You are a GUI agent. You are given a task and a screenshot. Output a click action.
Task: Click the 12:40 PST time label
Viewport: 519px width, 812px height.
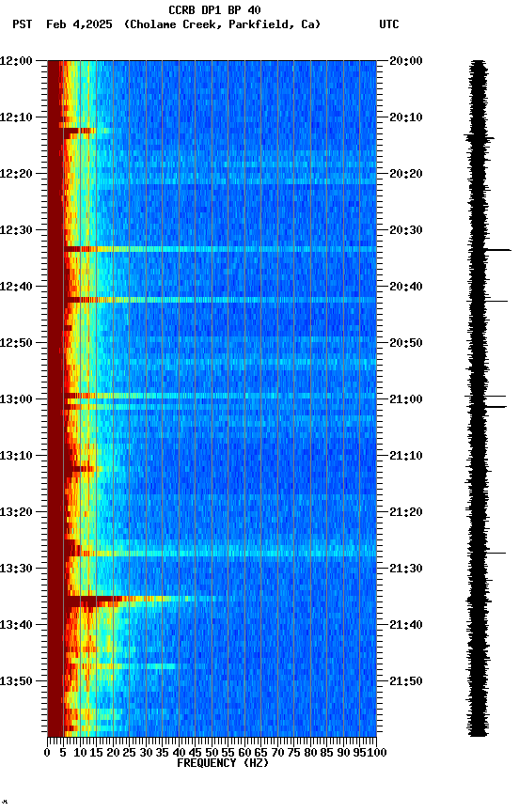coord(16,287)
